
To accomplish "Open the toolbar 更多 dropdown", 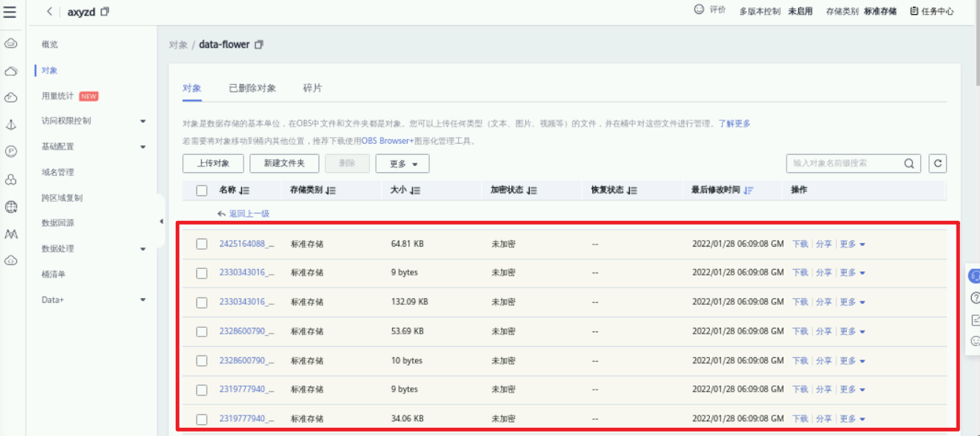I will 402,163.
